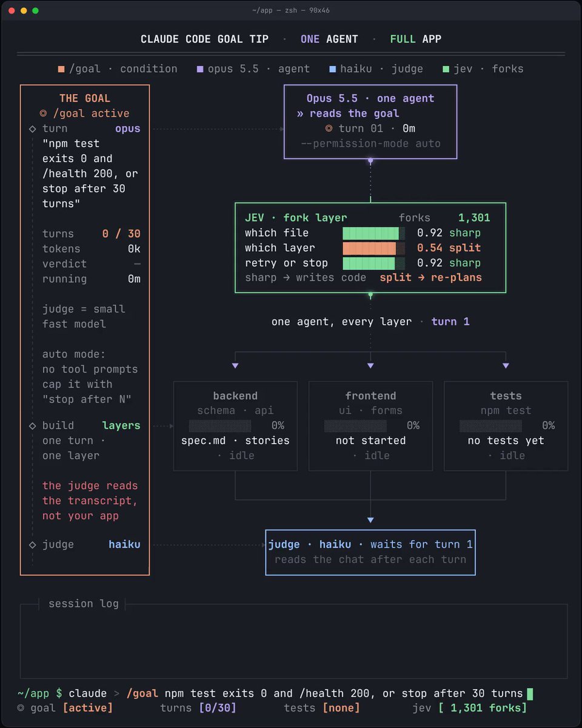Image resolution: width=582 pixels, height=728 pixels.
Task: Click the "tokens 0k" row in goal panel
Action: [x=92, y=249]
